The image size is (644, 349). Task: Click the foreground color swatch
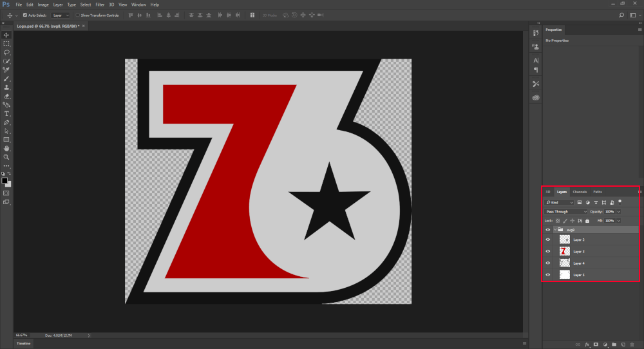pos(5,180)
